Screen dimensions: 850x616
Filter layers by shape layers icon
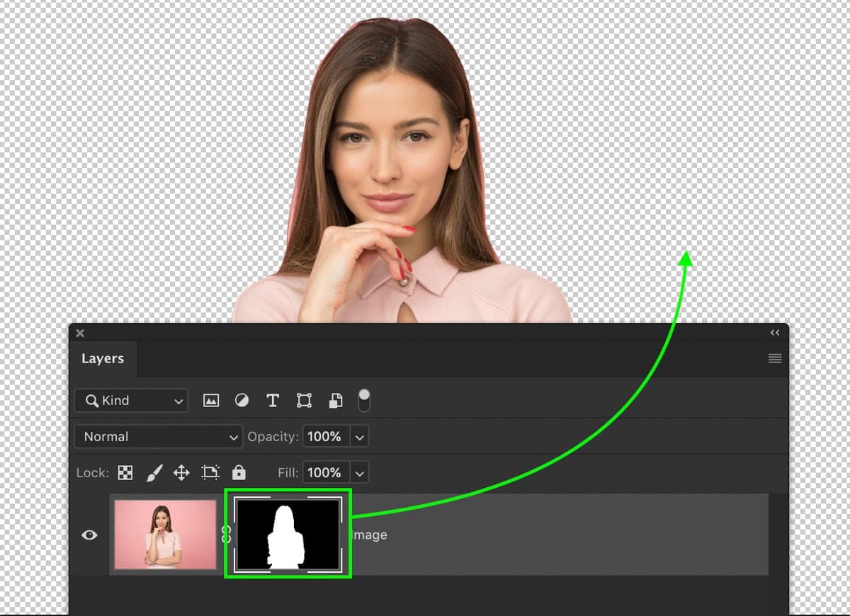(x=304, y=401)
